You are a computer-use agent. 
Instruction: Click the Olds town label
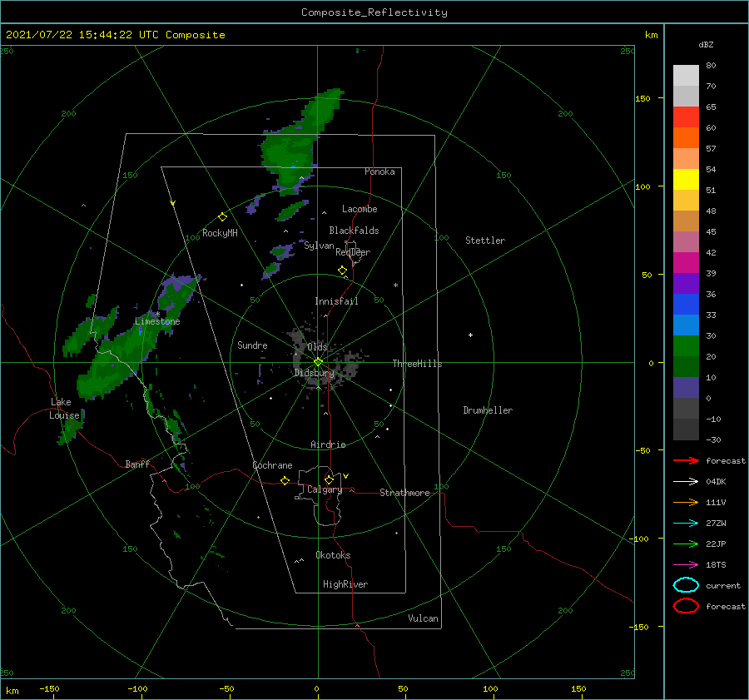317,346
